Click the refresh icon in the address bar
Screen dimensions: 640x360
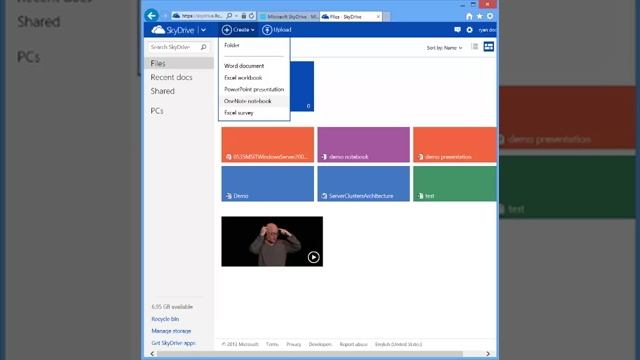251,16
